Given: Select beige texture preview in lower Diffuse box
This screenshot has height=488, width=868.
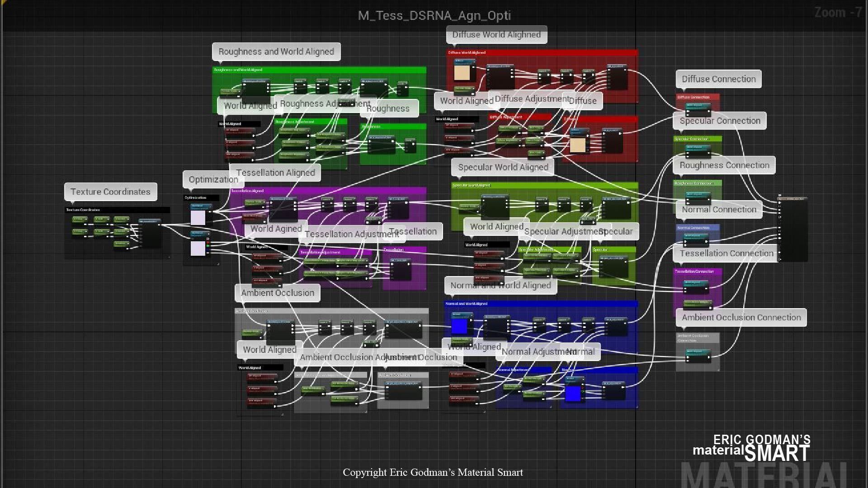Looking at the screenshot, I should [x=577, y=145].
